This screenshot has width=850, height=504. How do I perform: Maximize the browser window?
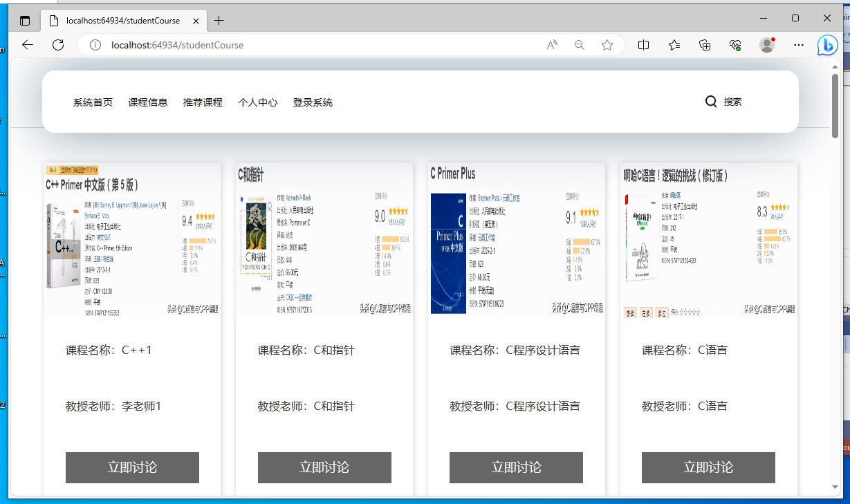(795, 18)
